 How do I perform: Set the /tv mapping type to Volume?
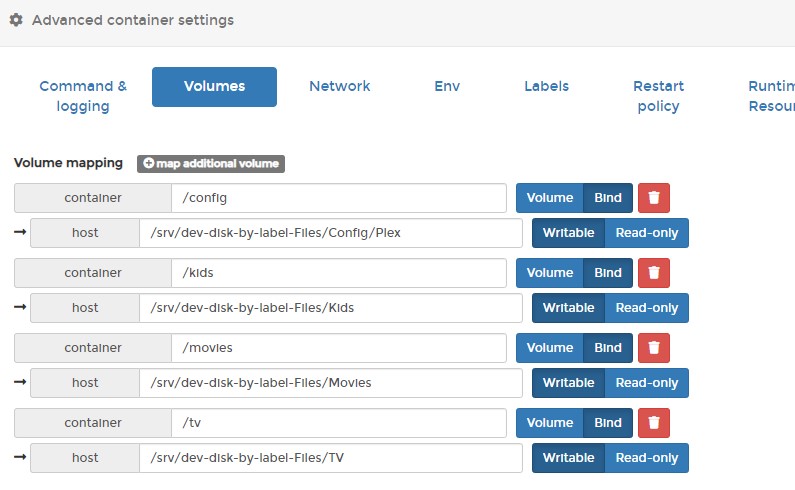(550, 423)
